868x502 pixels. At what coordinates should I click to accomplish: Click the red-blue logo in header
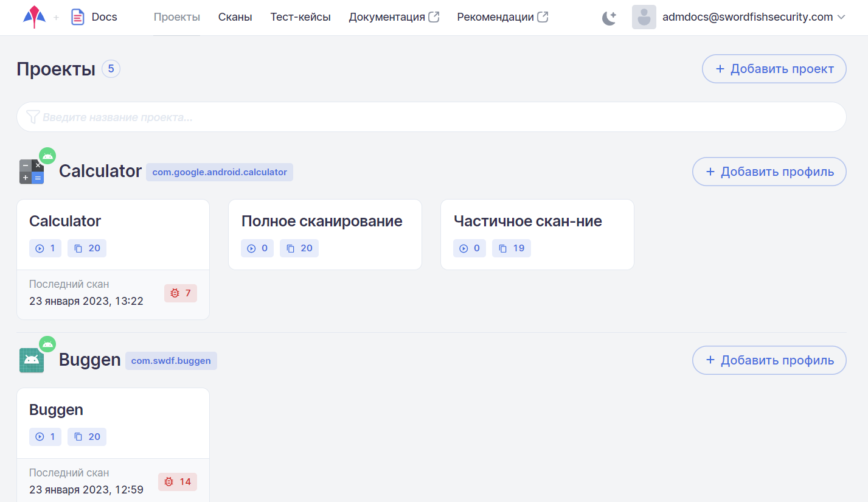click(34, 16)
